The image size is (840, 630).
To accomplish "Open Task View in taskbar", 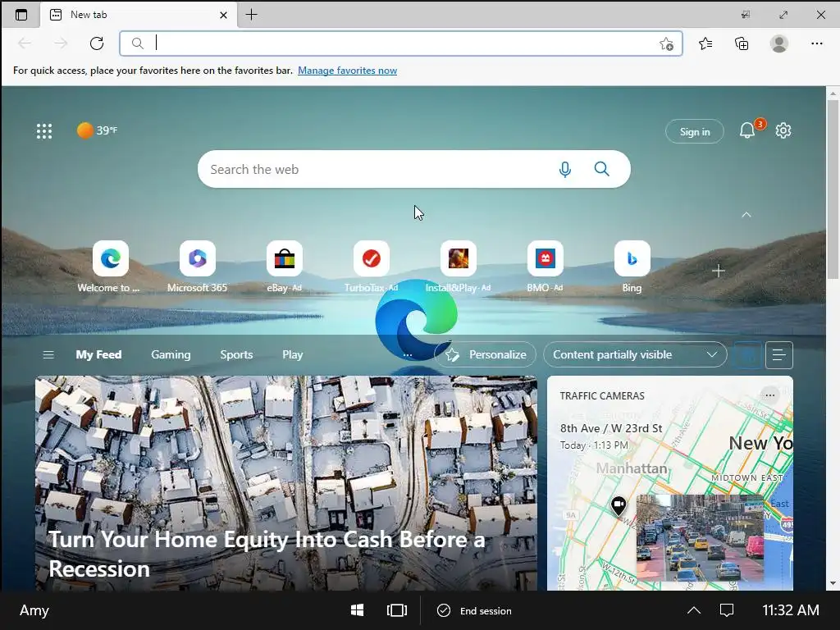I will click(x=397, y=610).
